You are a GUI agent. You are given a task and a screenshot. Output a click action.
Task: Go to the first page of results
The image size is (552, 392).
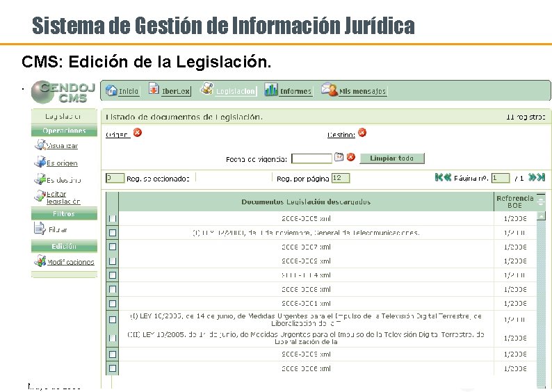439,177
